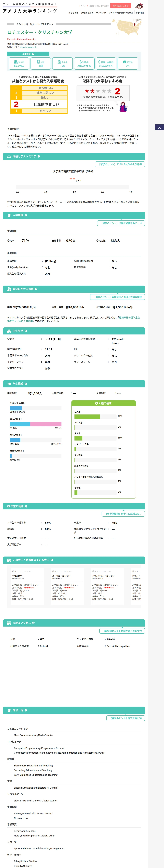Click help icon next to 成績とテストスコア
Screen dimensions: 164x868
39,156
